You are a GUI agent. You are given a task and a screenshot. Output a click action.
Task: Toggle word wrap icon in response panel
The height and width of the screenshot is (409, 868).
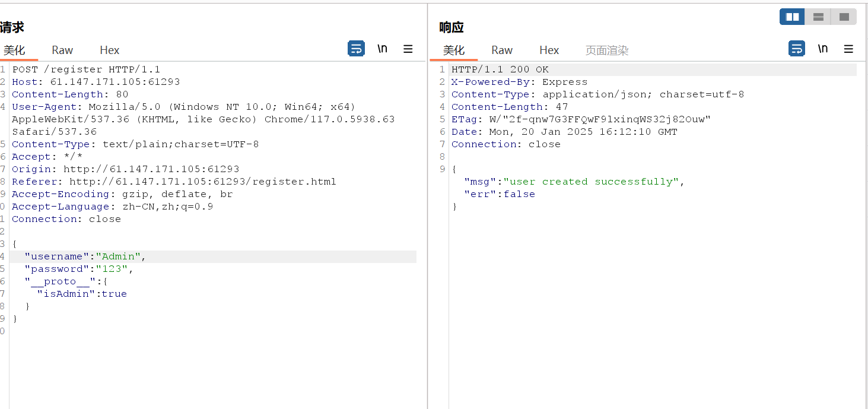coord(796,49)
